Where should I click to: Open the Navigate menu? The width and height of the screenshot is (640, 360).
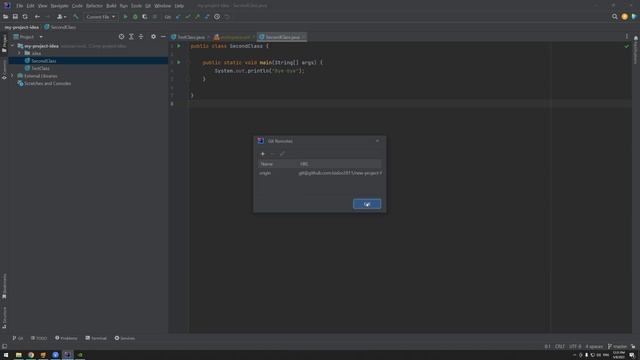tap(59, 6)
